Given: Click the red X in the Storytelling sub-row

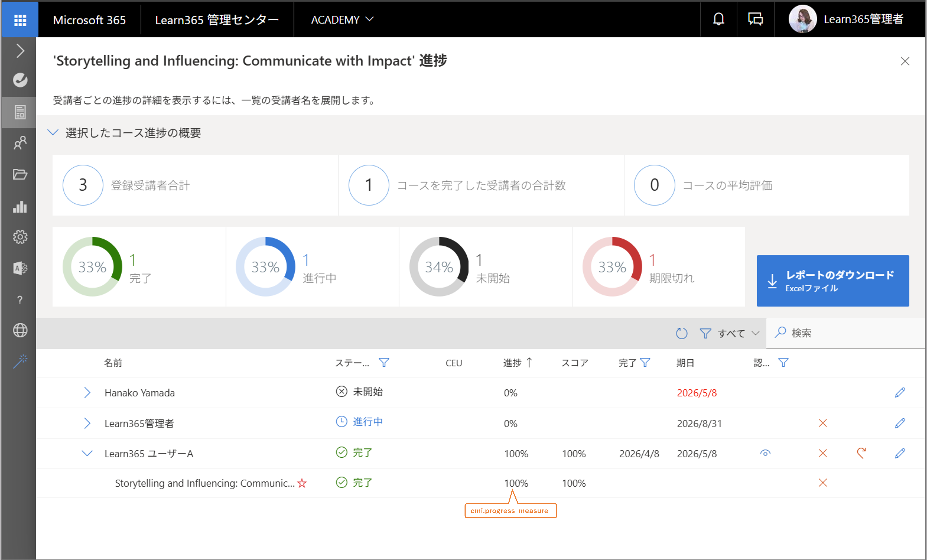Looking at the screenshot, I should coord(823,483).
